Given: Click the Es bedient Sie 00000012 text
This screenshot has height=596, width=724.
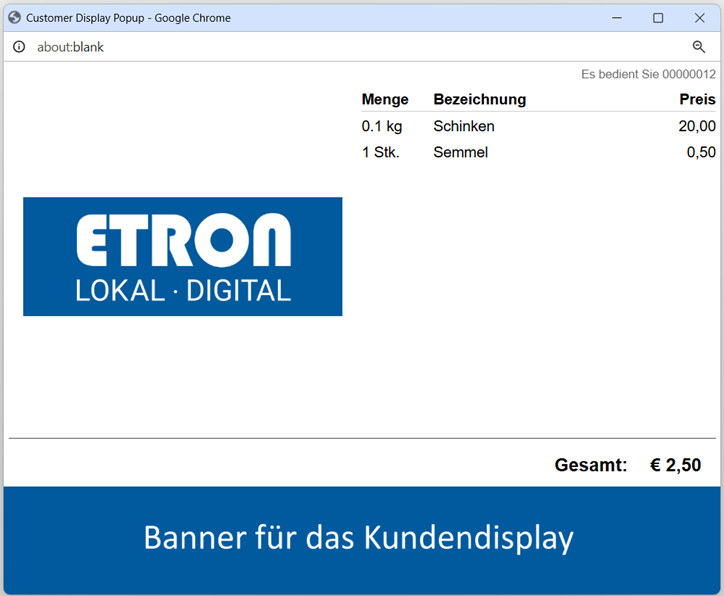Looking at the screenshot, I should pos(648,74).
